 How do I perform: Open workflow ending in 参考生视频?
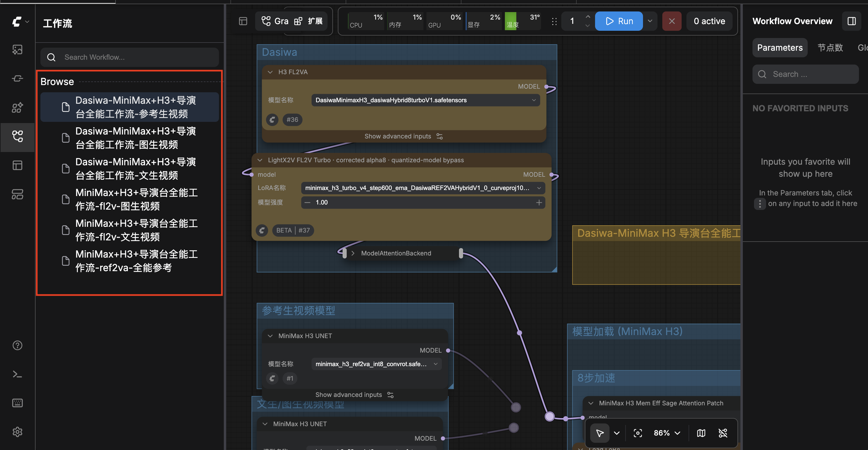(x=130, y=107)
